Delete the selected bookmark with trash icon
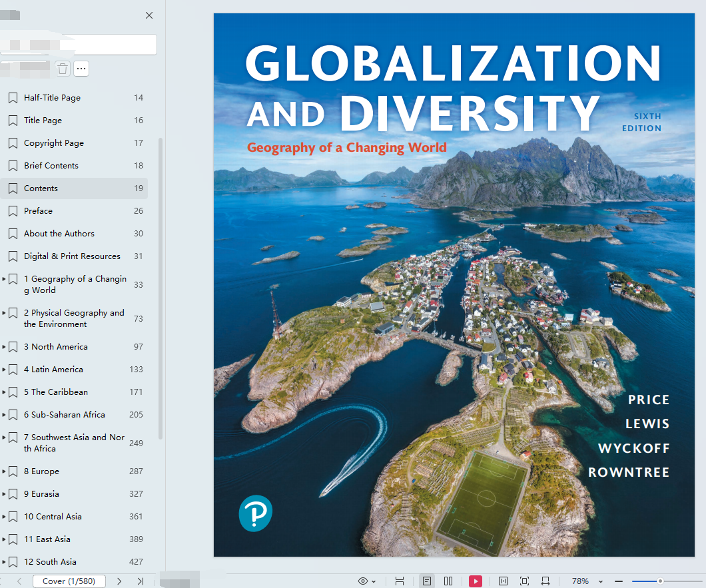 pyautogui.click(x=63, y=69)
